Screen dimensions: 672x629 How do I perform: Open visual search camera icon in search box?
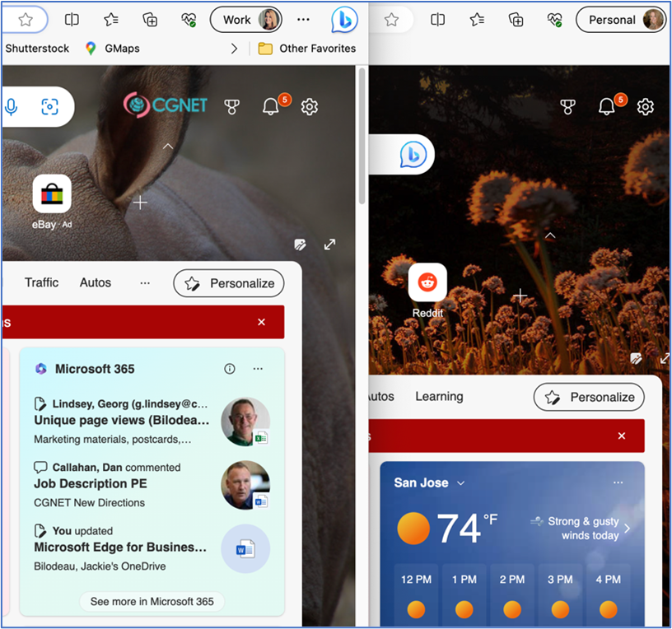point(49,106)
